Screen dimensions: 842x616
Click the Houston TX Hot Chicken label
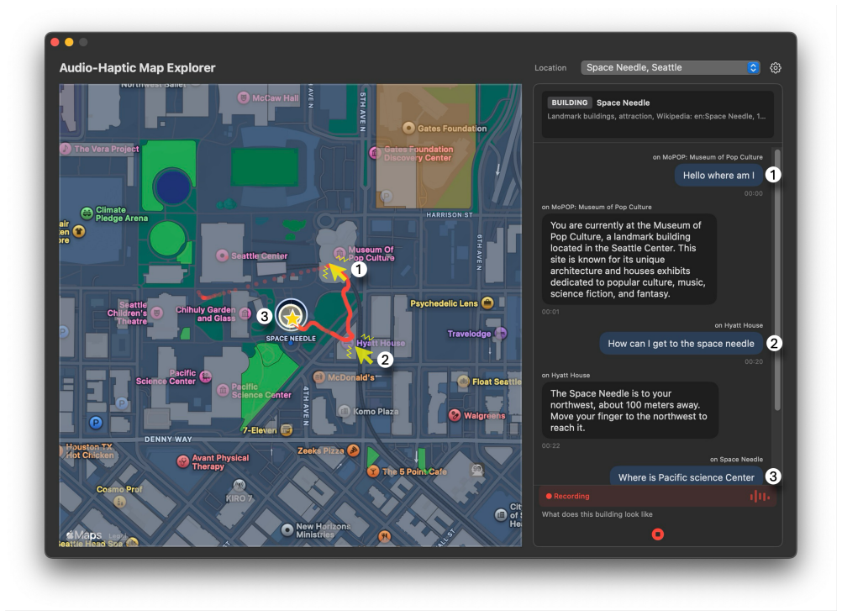[x=89, y=451]
